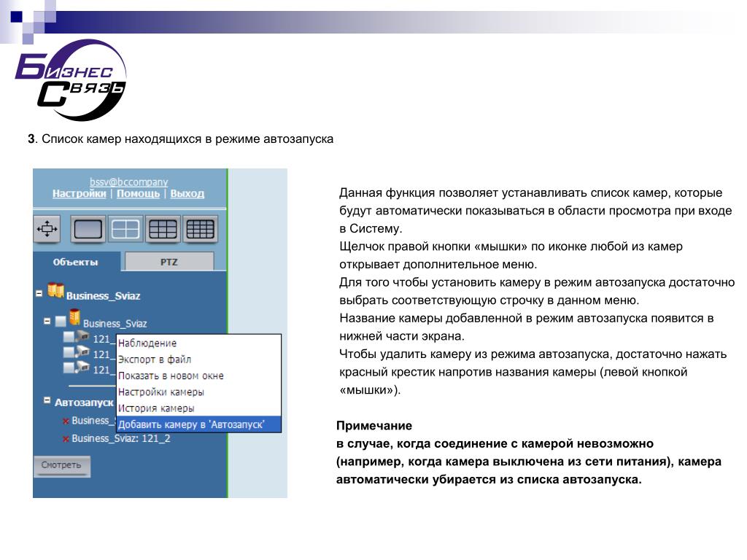Collapse nested Business_Sviaz tree node
747x560 pixels.
pos(47,321)
